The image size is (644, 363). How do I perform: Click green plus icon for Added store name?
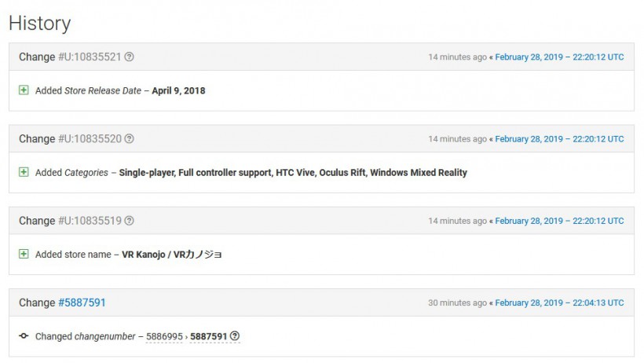[24, 254]
